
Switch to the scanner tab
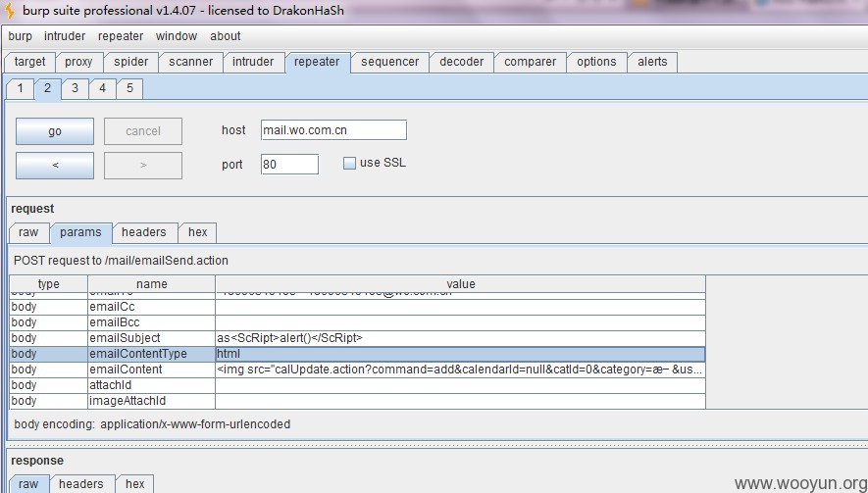click(191, 62)
